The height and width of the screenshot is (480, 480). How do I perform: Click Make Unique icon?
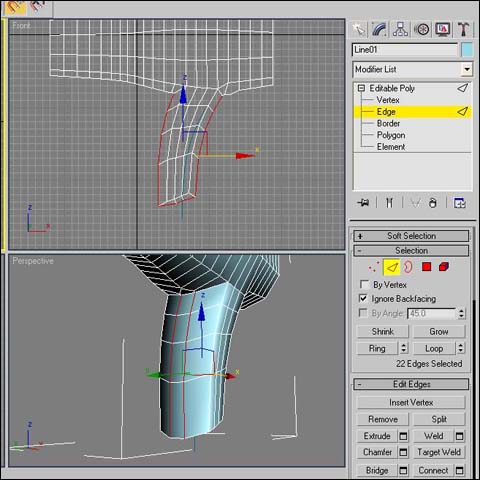415,203
